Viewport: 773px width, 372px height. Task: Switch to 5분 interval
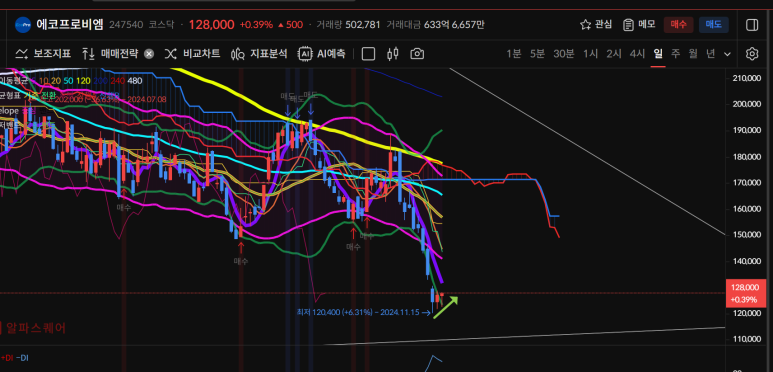pos(537,54)
